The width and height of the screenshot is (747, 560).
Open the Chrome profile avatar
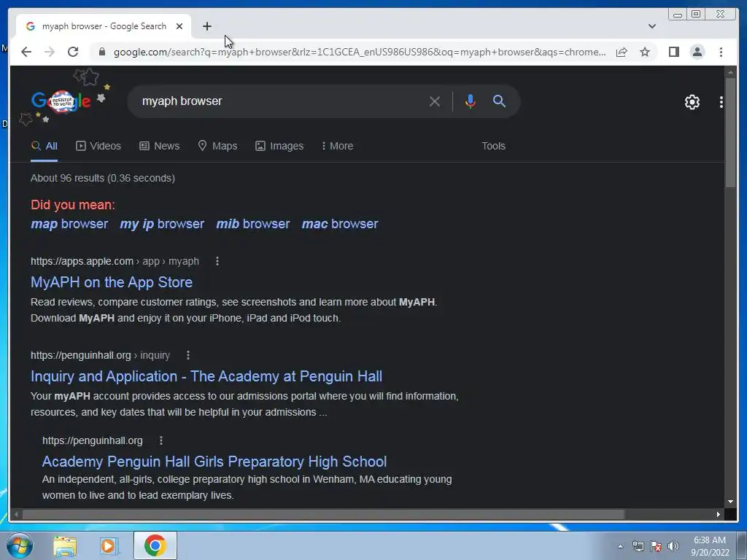pyautogui.click(x=697, y=52)
